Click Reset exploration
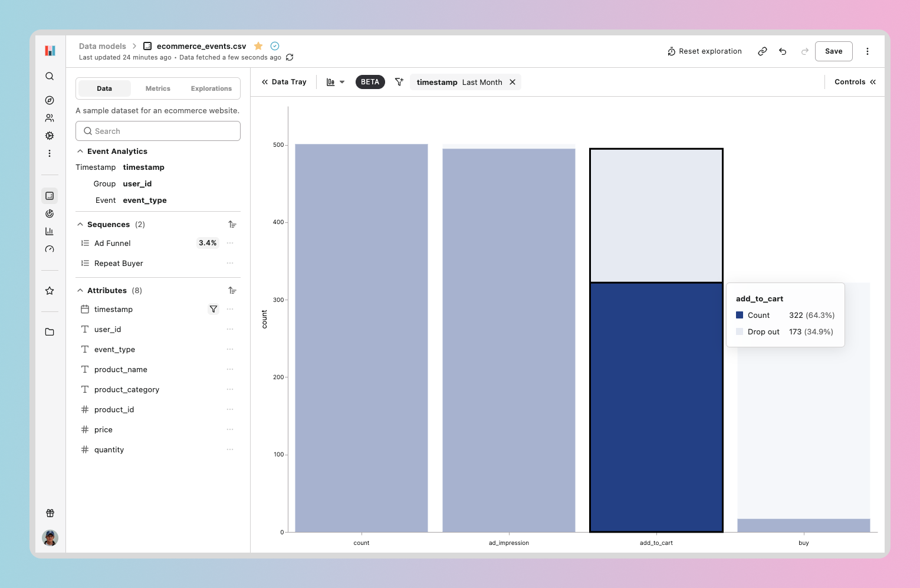 (x=705, y=51)
